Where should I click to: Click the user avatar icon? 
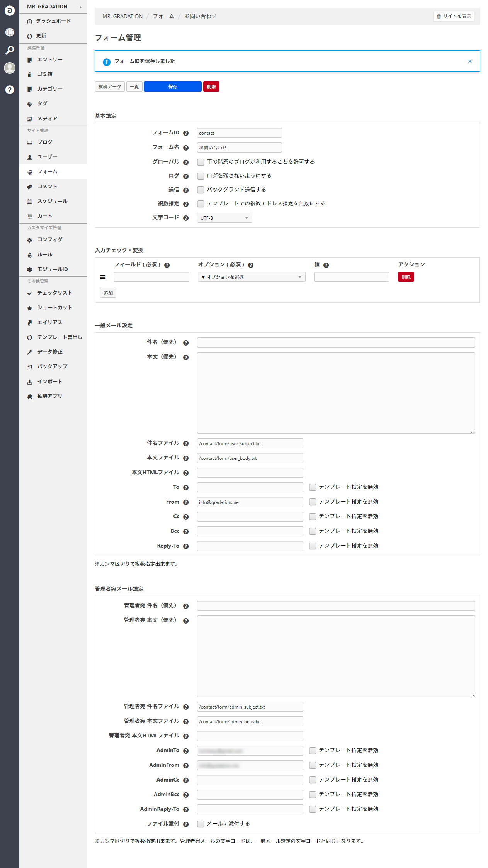coord(10,68)
